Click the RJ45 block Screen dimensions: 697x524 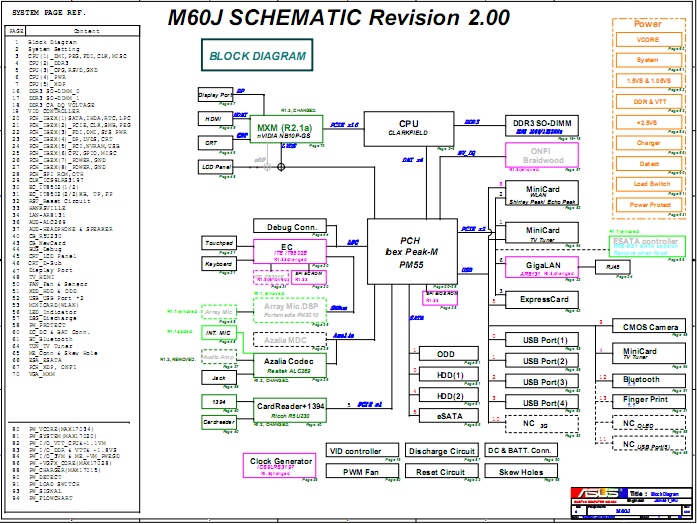pos(612,267)
